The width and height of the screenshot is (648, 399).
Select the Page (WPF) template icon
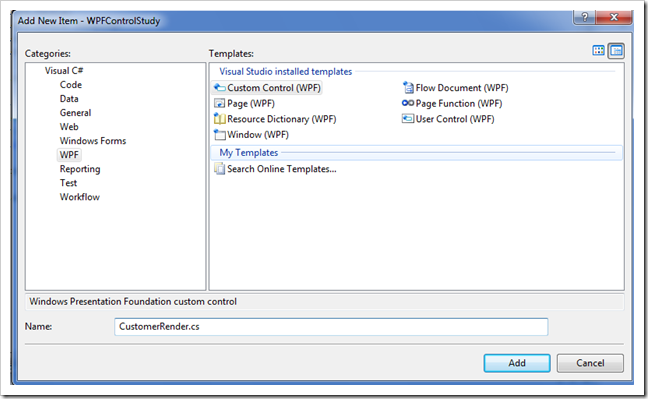(219, 103)
